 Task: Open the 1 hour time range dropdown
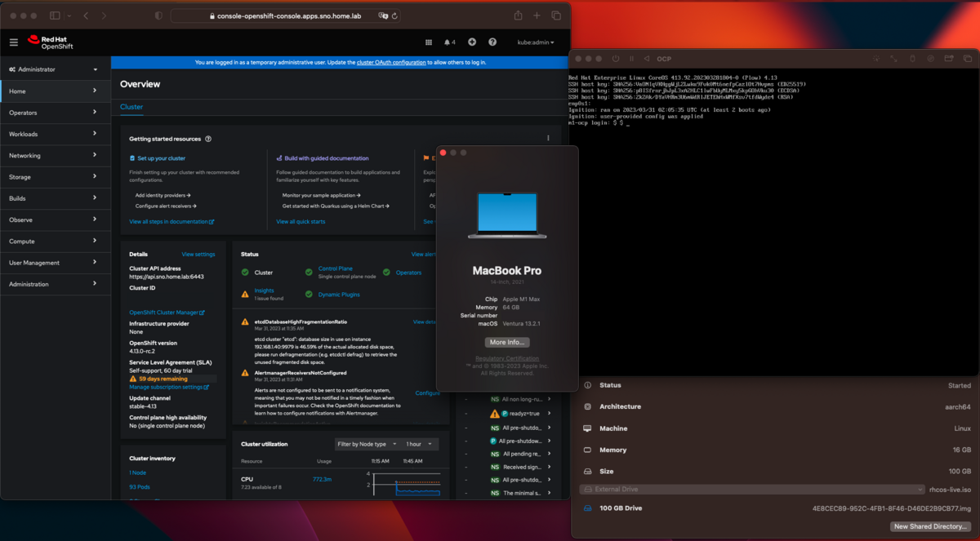coord(420,444)
